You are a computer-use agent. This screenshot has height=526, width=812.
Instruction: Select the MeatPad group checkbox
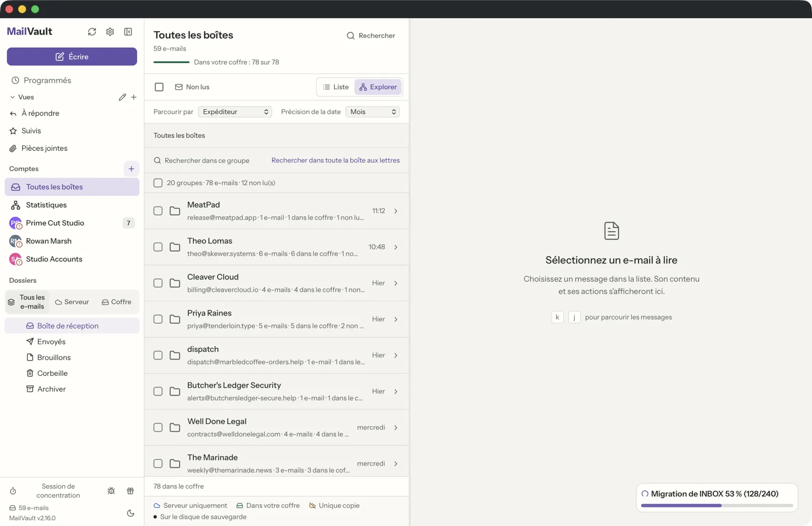[x=158, y=211]
